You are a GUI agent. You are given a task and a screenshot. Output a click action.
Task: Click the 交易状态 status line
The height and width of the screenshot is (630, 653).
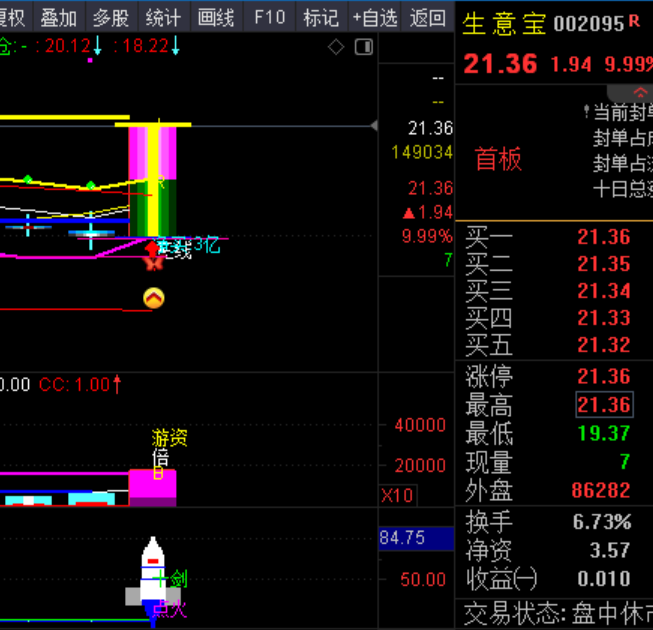point(558,614)
